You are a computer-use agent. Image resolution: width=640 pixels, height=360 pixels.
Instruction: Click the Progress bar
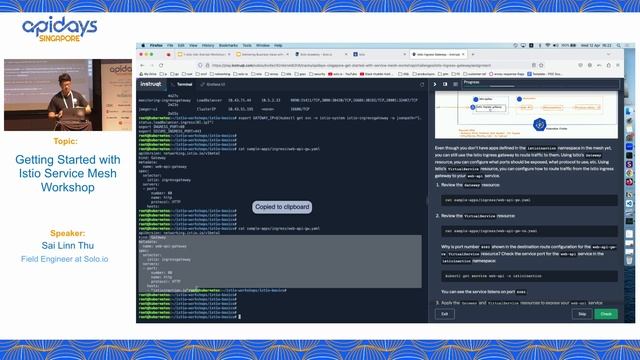[540, 84]
